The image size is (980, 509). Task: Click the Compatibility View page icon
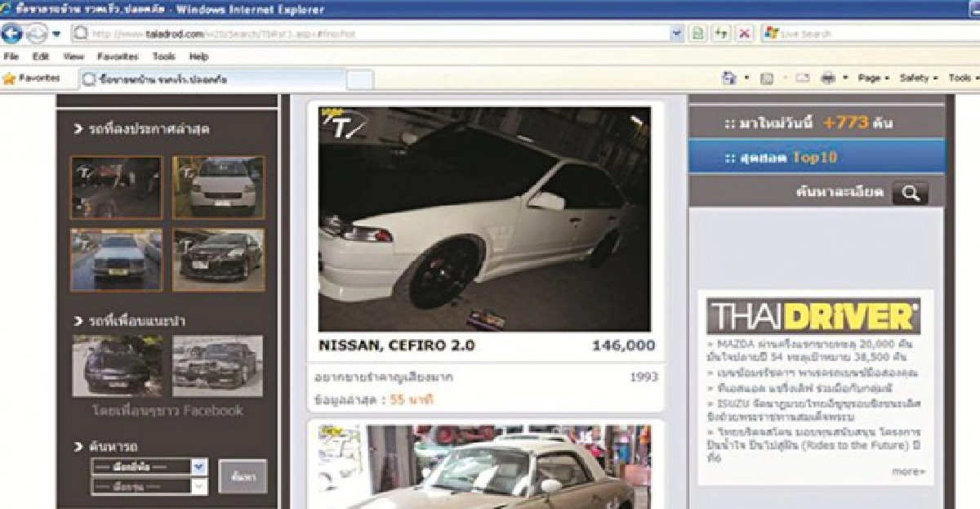coord(699,33)
